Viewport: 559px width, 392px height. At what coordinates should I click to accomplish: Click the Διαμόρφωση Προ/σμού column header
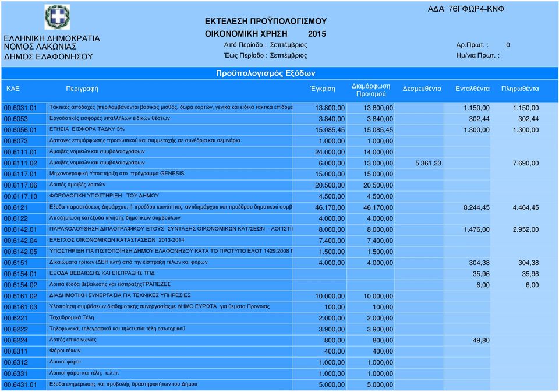click(x=371, y=90)
